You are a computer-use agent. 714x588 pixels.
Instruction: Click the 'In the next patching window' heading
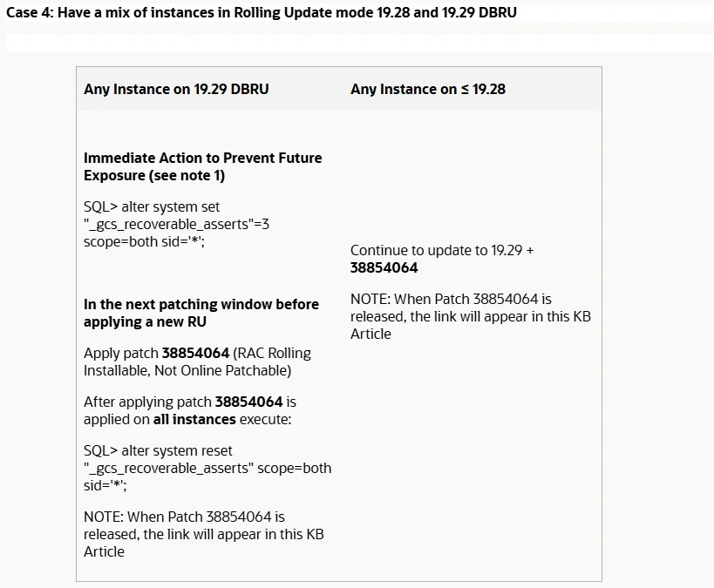201,304
